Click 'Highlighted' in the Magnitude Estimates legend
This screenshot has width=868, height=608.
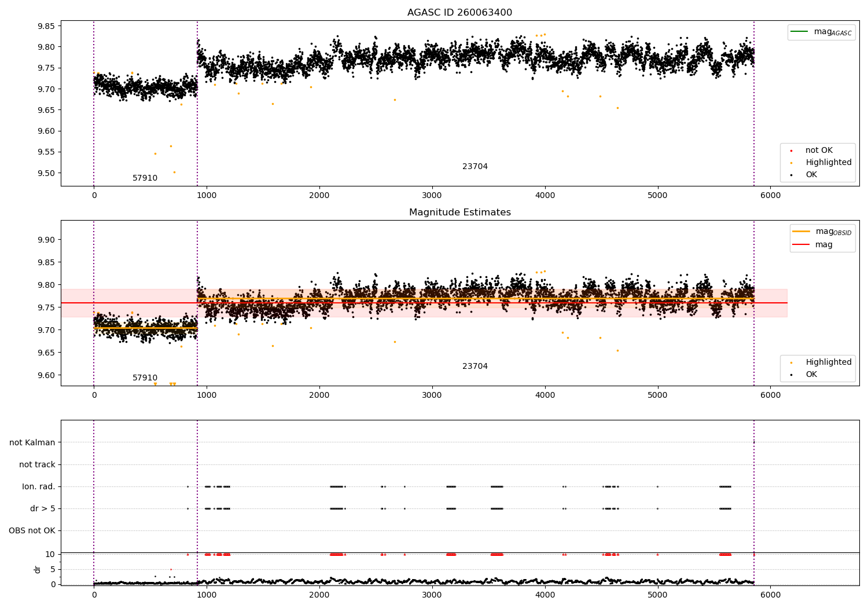[x=829, y=362]
